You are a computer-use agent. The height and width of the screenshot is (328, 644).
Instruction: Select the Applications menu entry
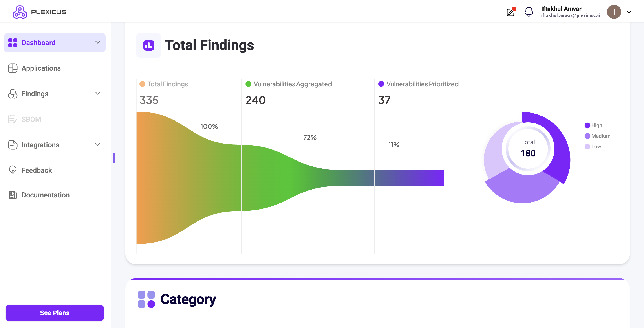pyautogui.click(x=41, y=68)
